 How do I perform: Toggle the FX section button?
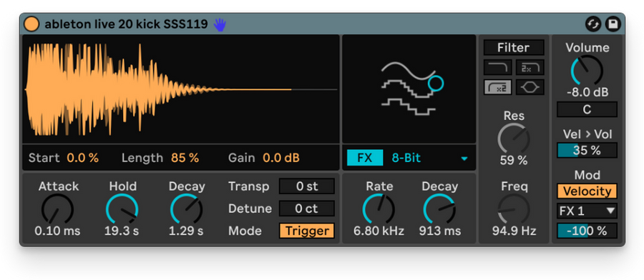(x=365, y=158)
